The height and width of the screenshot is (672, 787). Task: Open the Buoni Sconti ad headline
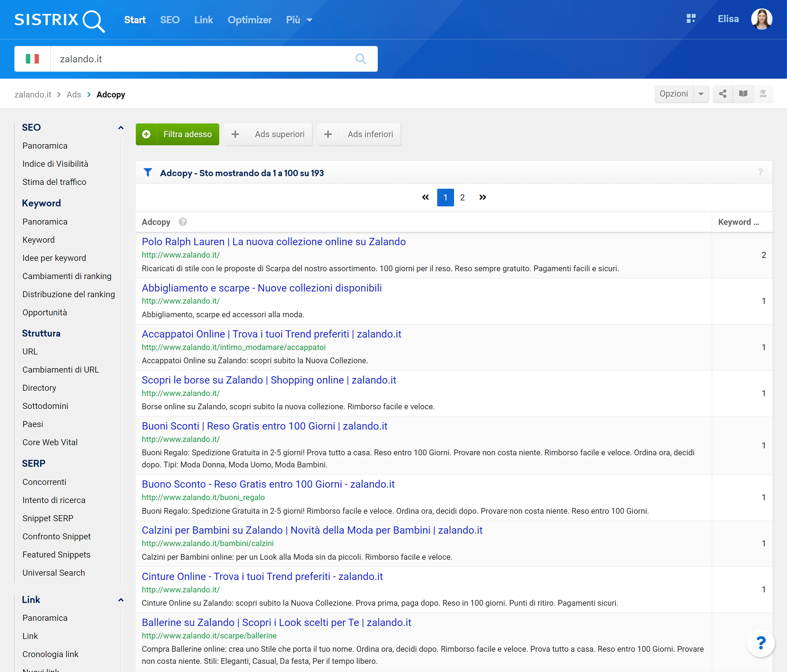(264, 426)
